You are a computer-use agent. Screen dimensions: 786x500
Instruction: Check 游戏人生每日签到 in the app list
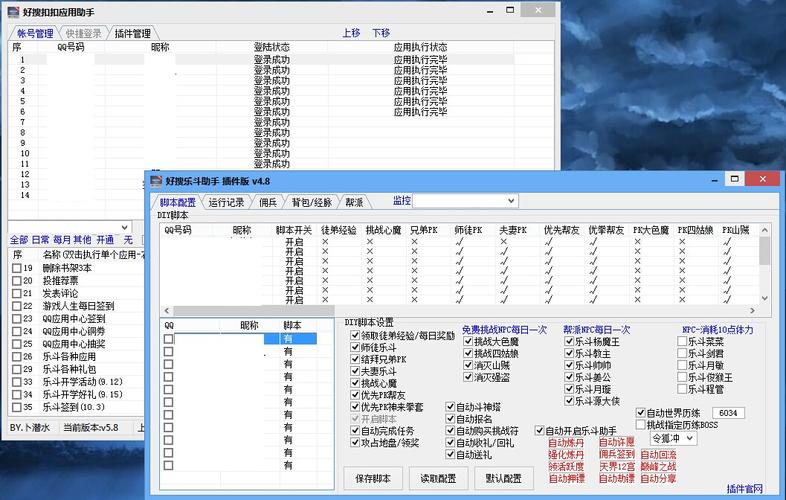click(x=17, y=306)
